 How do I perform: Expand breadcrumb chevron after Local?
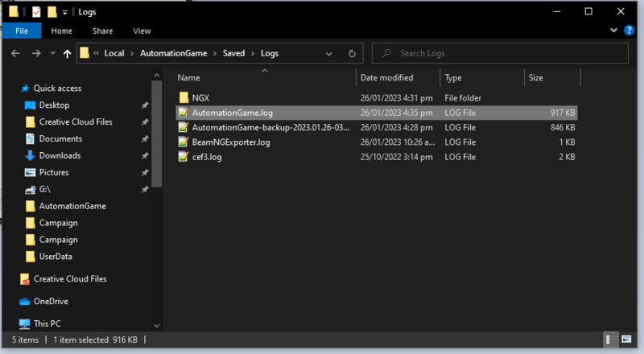[x=132, y=53]
